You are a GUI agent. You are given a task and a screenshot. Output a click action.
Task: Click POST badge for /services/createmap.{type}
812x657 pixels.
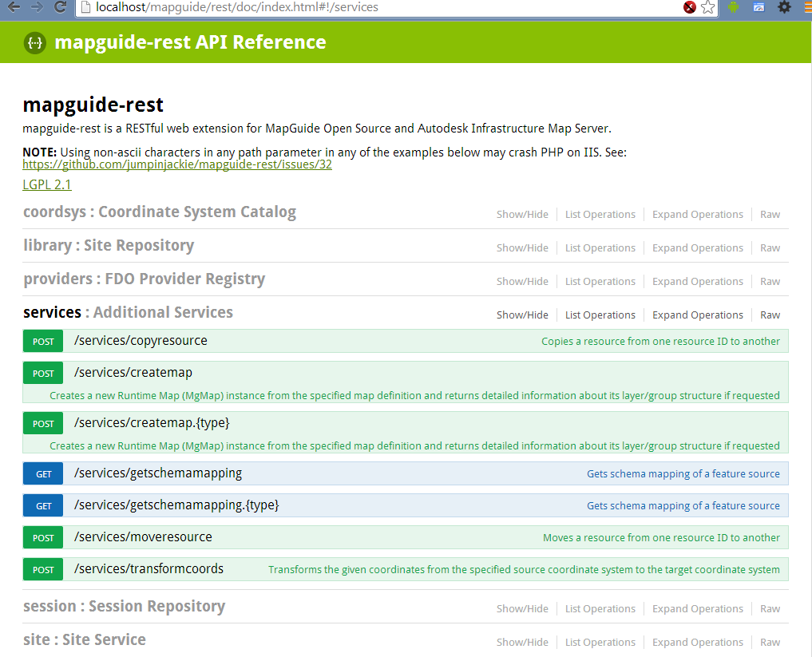[x=43, y=424]
